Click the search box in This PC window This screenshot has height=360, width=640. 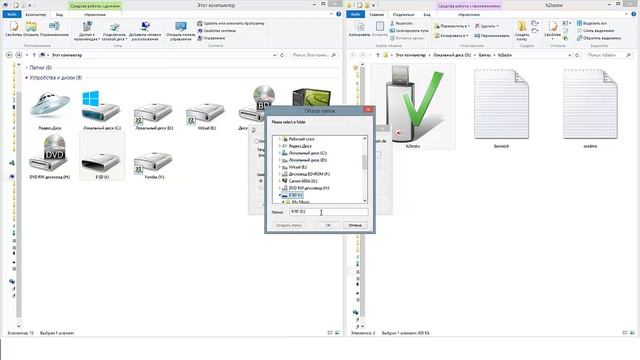314,55
